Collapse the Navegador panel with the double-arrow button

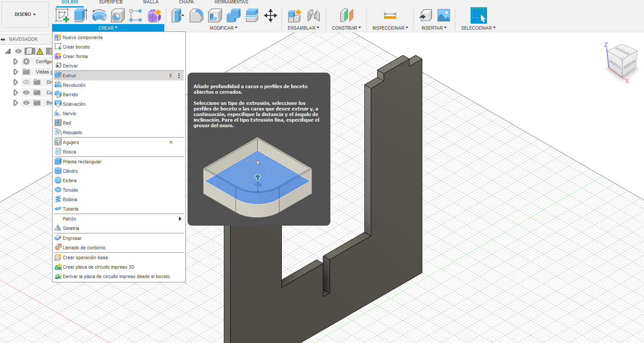3,40
